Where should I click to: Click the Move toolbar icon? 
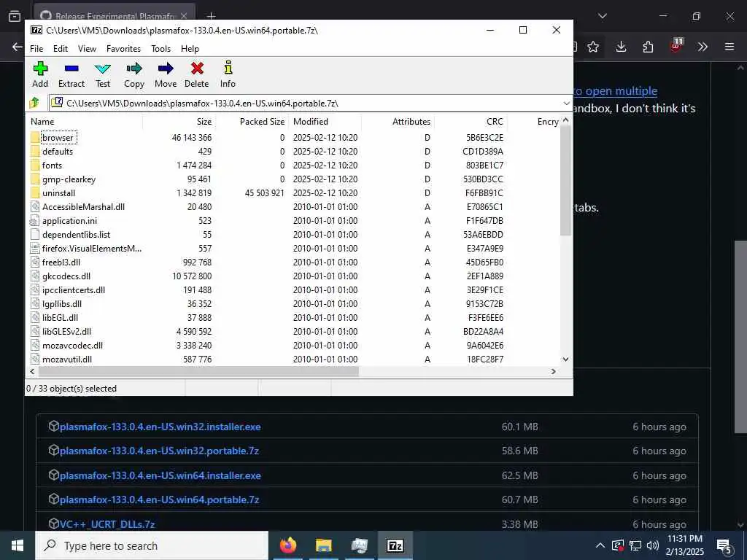(x=166, y=69)
